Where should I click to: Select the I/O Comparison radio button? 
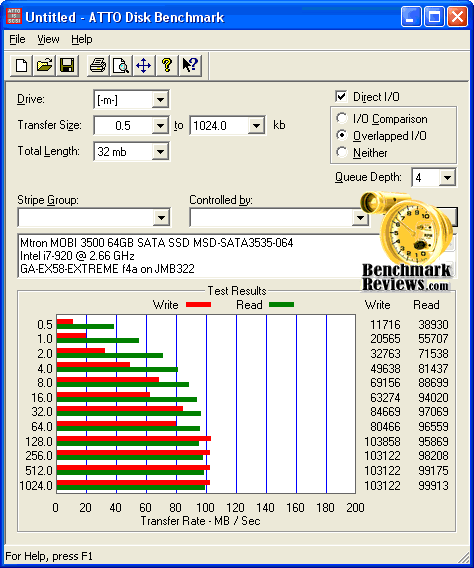(x=341, y=118)
